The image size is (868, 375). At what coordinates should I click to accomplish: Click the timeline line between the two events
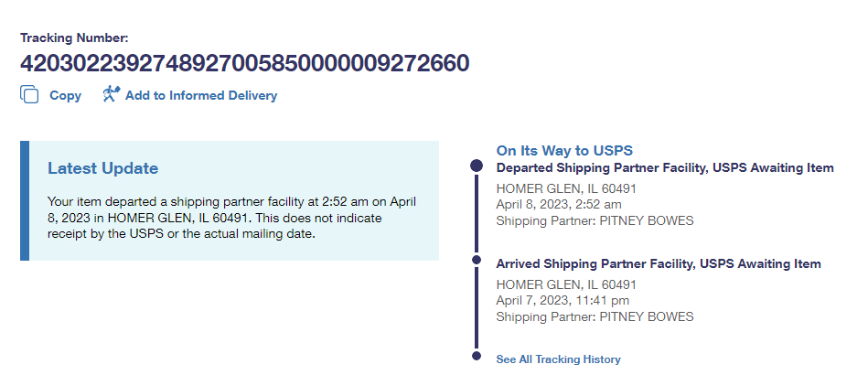476,215
